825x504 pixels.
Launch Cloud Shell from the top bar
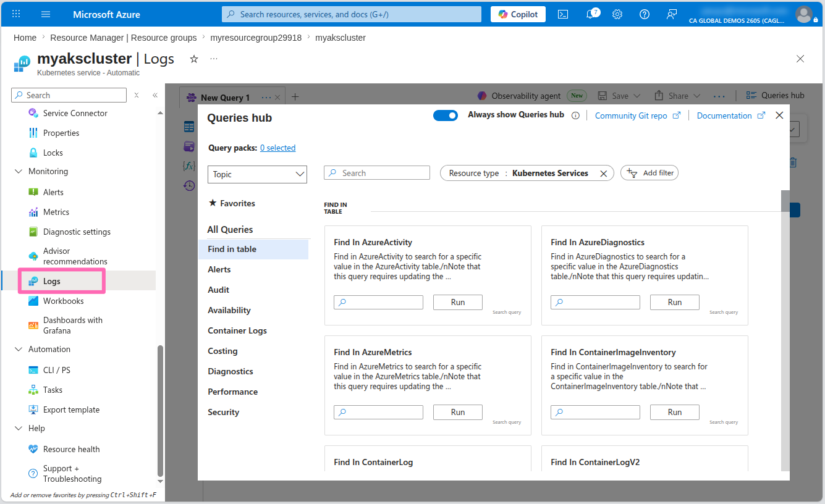click(x=563, y=14)
